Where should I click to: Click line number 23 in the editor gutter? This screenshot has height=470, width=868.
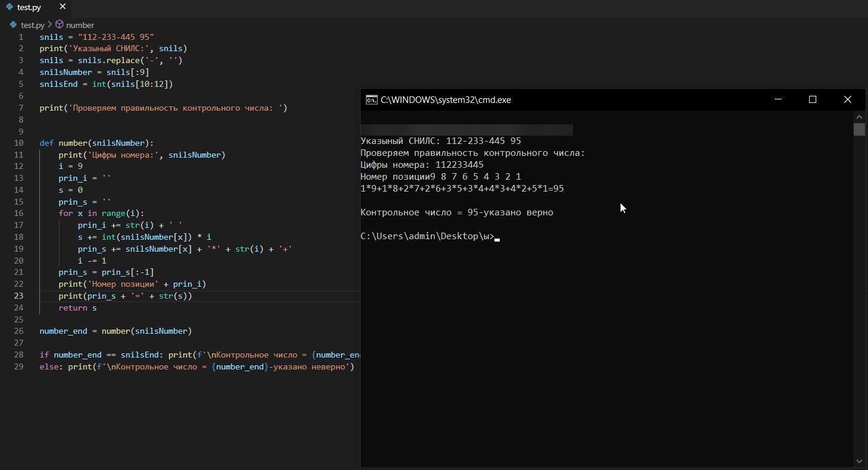point(18,296)
